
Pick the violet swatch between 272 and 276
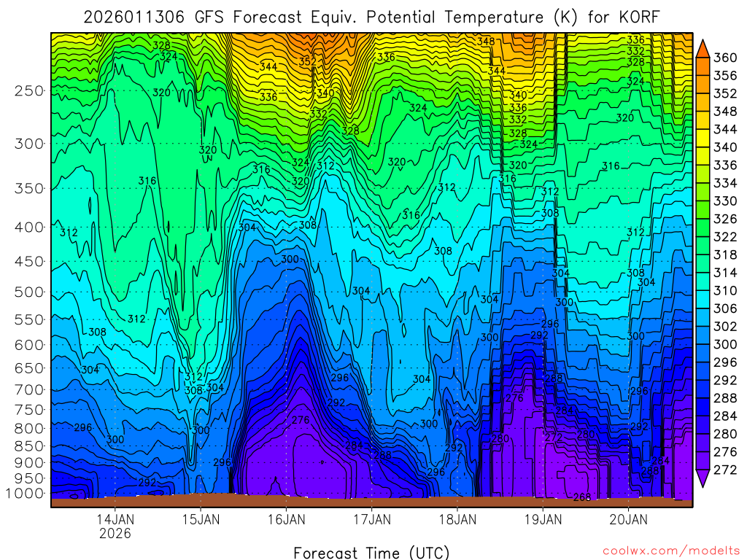703,462
